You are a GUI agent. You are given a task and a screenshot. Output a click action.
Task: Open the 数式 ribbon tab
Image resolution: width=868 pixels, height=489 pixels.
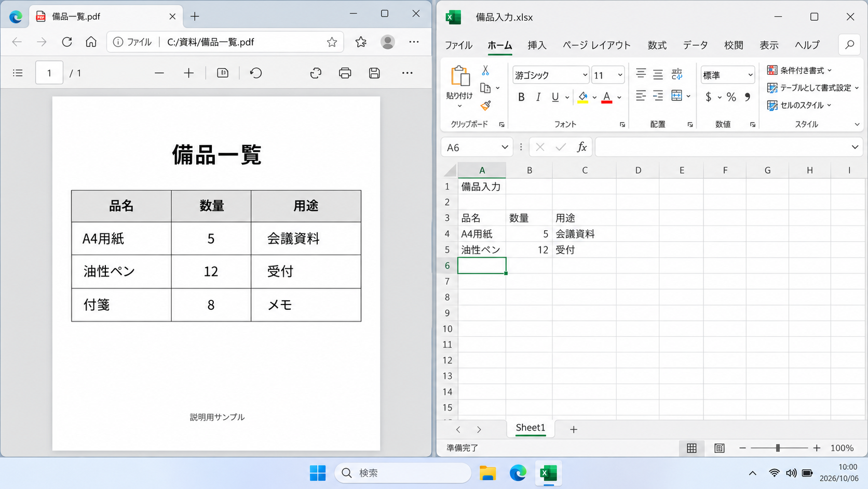click(x=657, y=45)
